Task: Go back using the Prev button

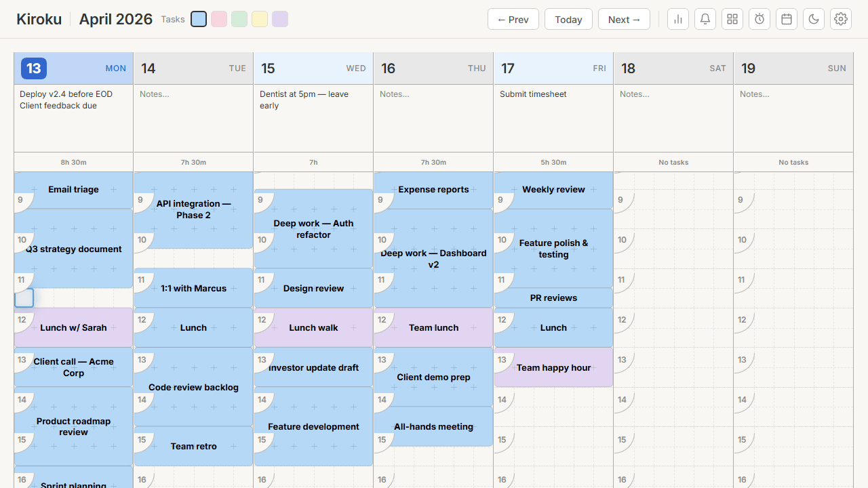Action: 513,18
